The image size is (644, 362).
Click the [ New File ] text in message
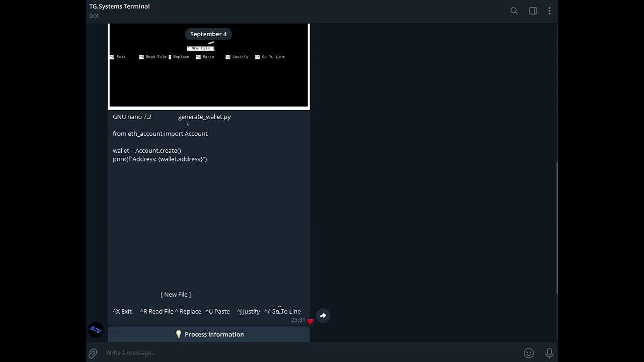[176, 295]
